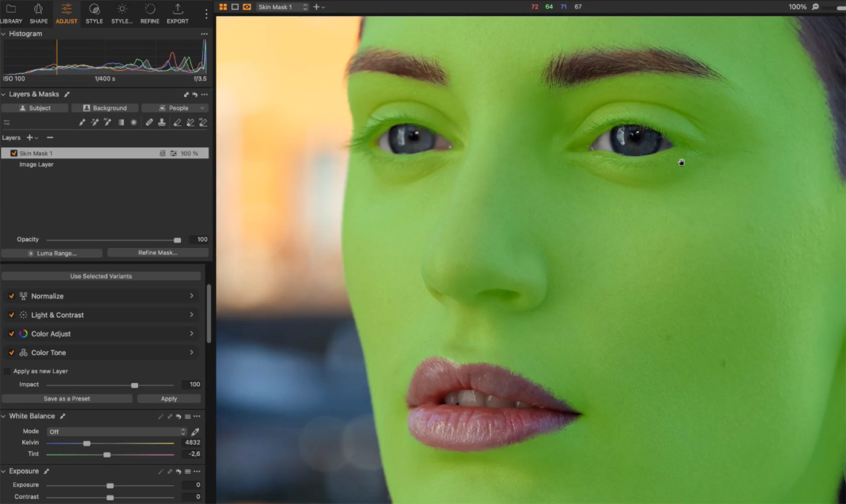This screenshot has height=504, width=846.
Task: Click the Subject mask button
Action: click(35, 108)
